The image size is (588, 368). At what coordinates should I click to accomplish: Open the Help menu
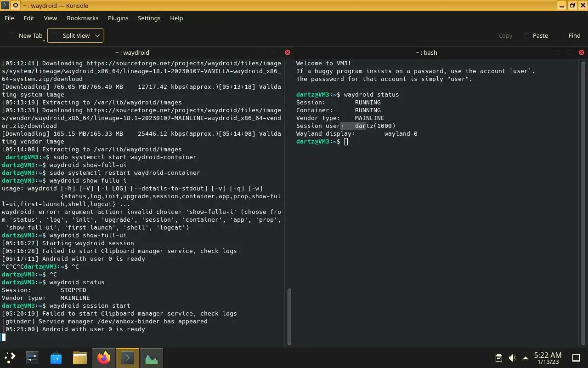pyautogui.click(x=176, y=18)
